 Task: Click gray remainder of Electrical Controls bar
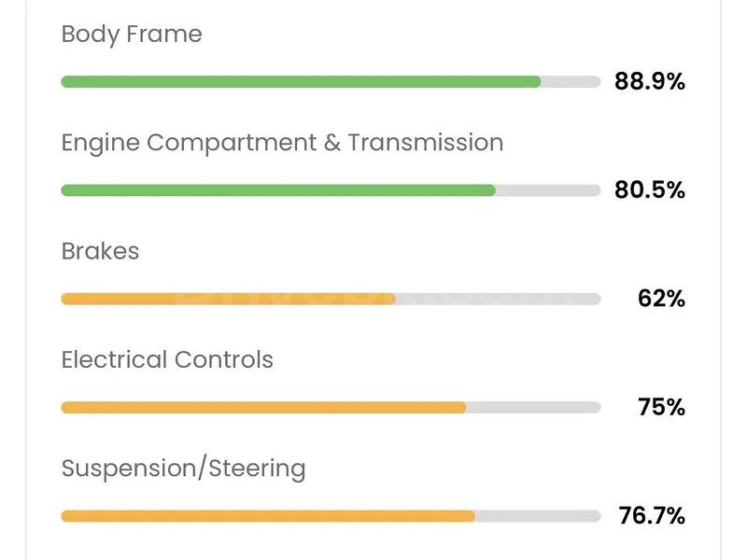(533, 407)
